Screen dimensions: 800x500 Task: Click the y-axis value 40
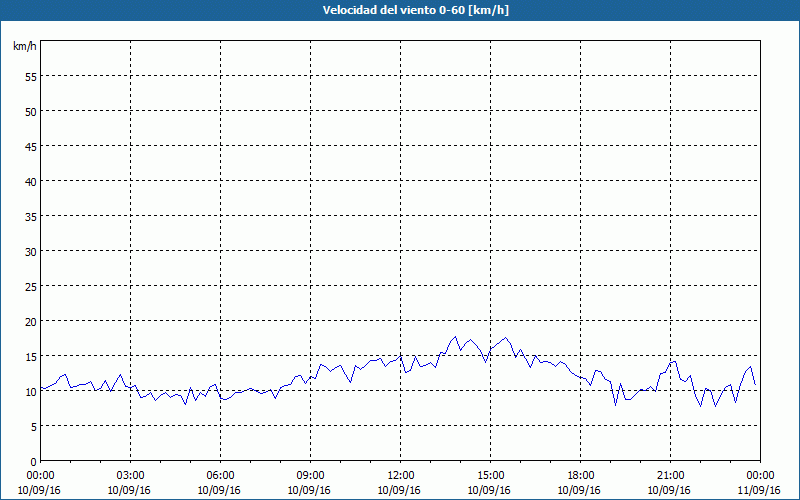pyautogui.click(x=31, y=182)
